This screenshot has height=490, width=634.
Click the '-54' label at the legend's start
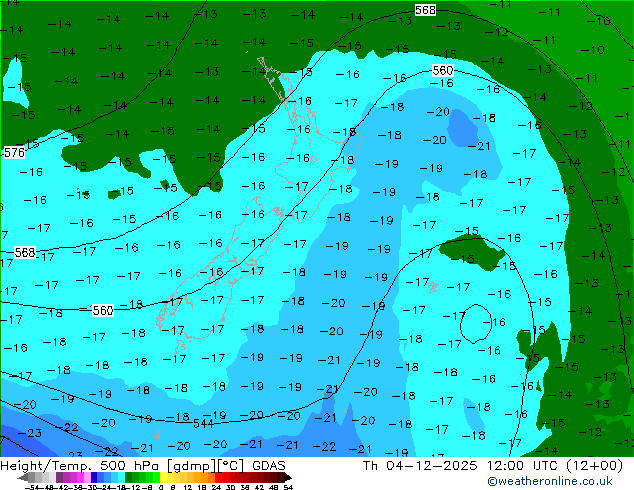32,487
